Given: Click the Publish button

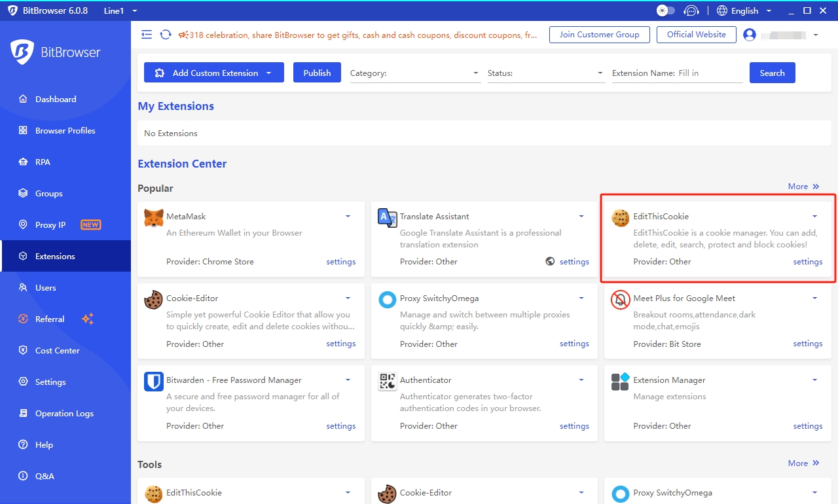Looking at the screenshot, I should (x=317, y=73).
